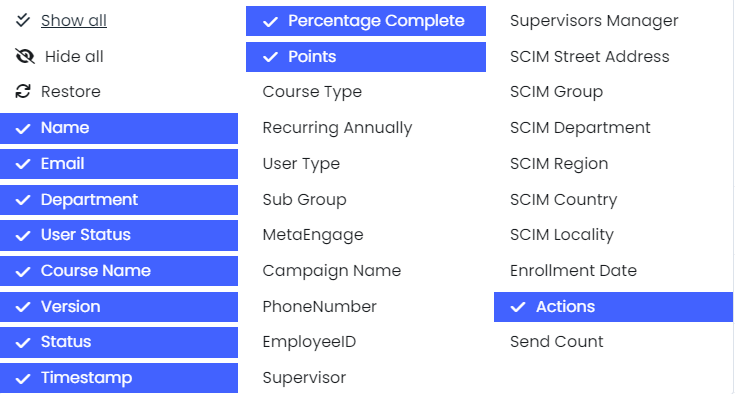
Task: Click the checkmark icon next to Name
Action: (x=22, y=128)
